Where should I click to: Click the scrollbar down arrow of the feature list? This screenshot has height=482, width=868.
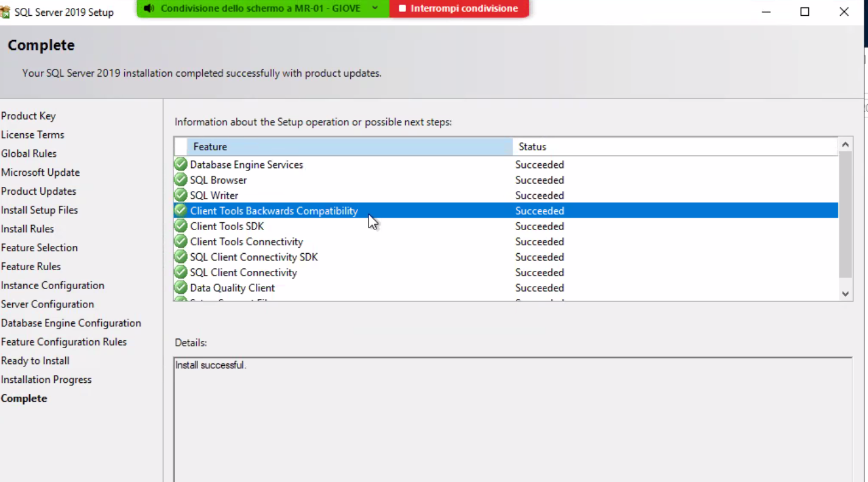click(845, 293)
